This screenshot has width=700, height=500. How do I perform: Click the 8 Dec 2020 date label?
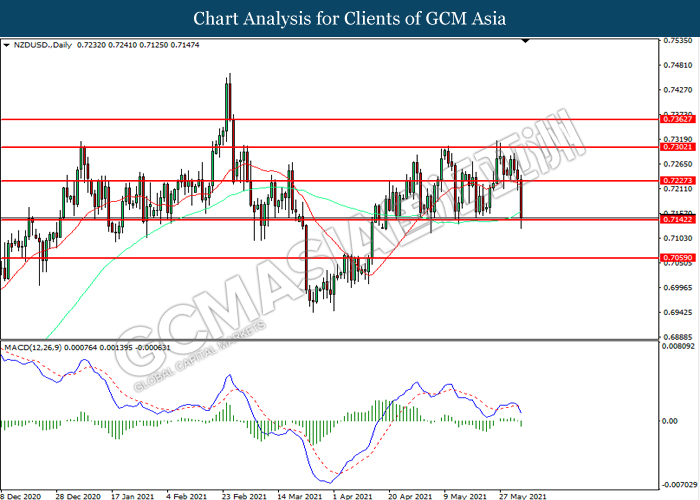point(21,494)
